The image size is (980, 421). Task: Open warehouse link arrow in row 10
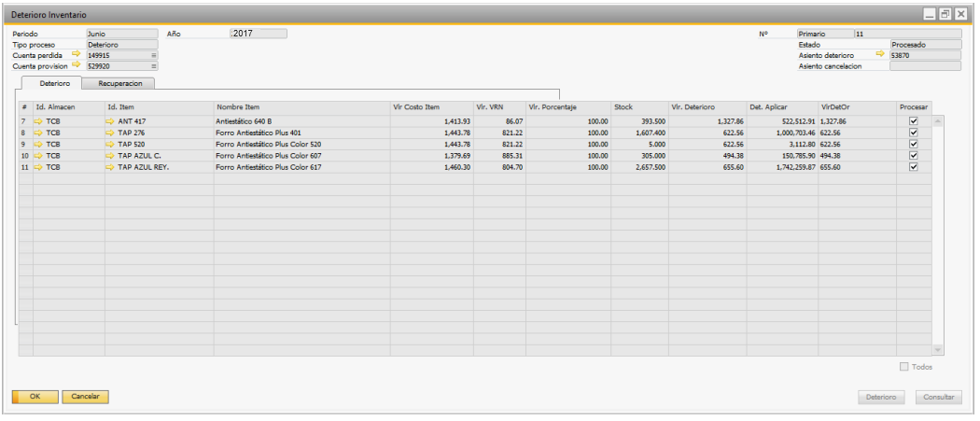coord(38,156)
